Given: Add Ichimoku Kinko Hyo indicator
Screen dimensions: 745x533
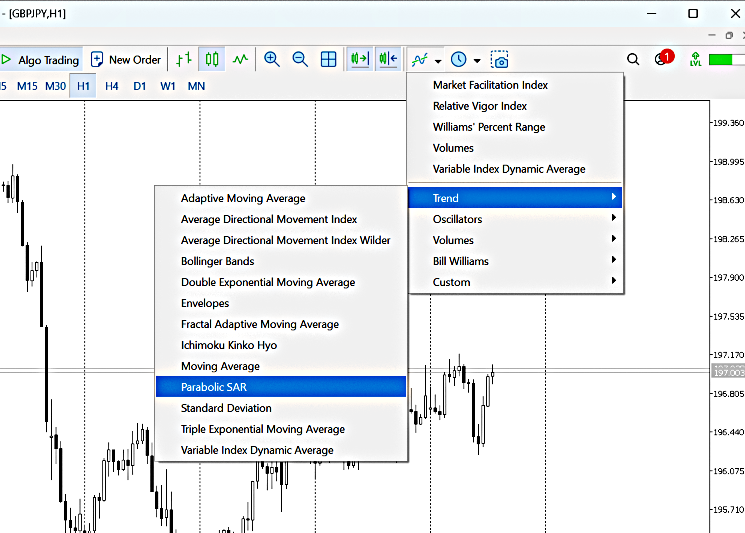Looking at the screenshot, I should click(x=281, y=345).
